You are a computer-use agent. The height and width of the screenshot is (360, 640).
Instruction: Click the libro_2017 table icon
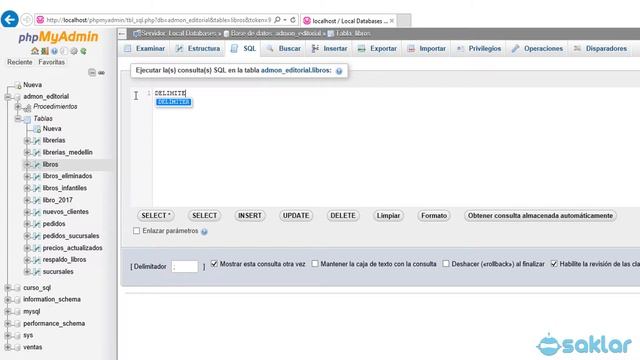tap(37, 200)
